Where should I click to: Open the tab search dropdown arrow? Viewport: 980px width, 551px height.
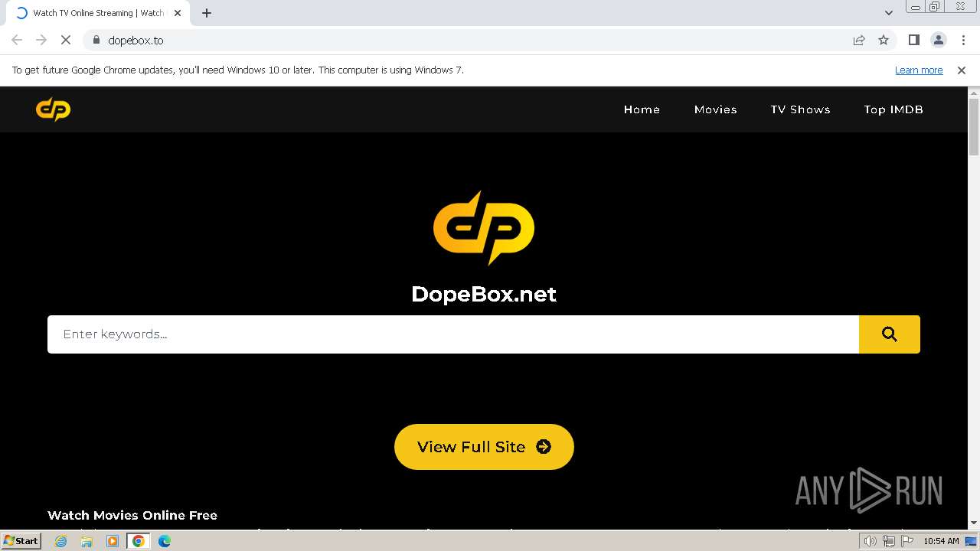point(889,13)
